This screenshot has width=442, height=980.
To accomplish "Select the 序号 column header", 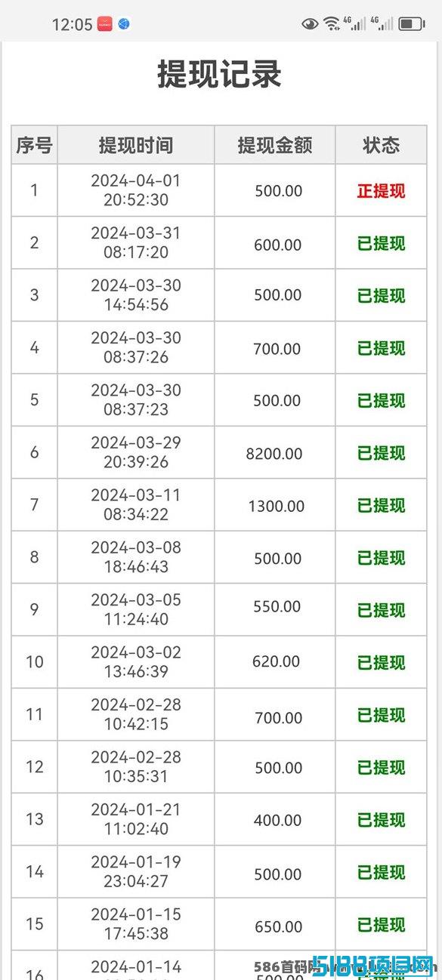I will (x=35, y=145).
